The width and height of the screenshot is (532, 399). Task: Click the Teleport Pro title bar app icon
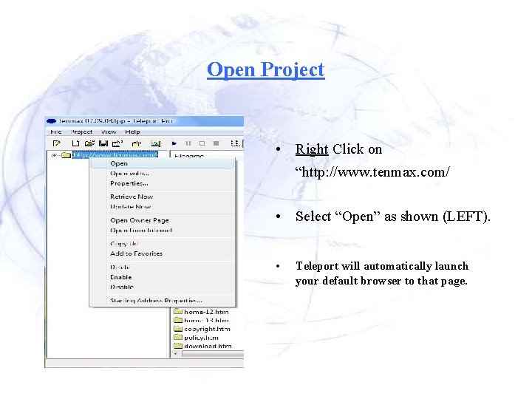tap(51, 120)
